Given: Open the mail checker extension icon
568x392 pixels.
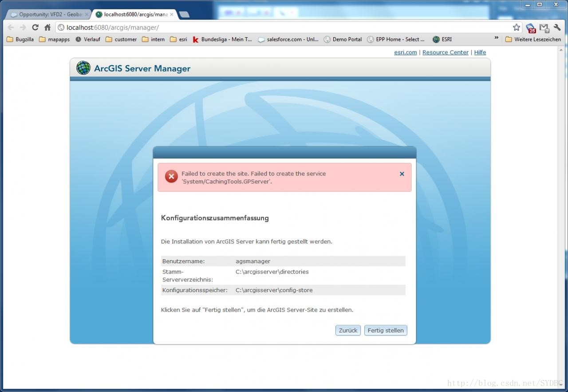Looking at the screenshot, I should (x=544, y=28).
